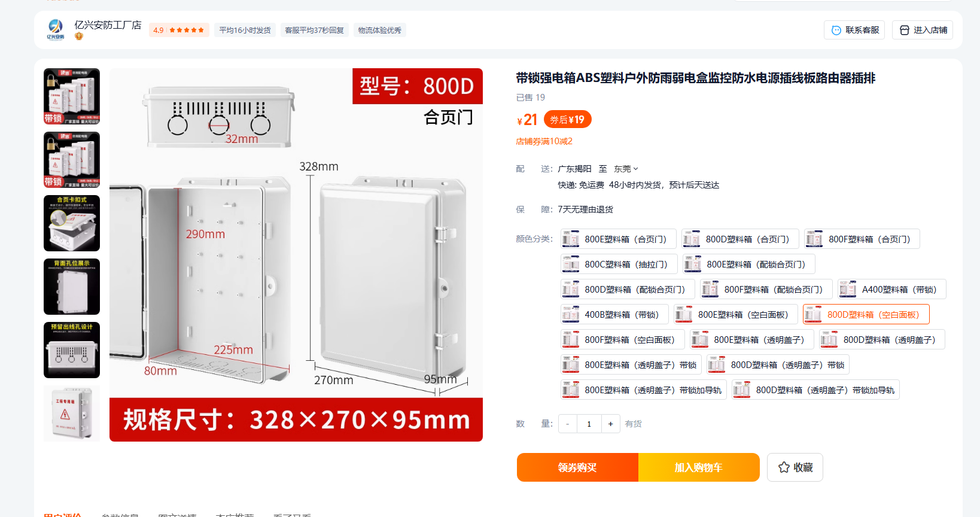This screenshot has width=980, height=517.
Task: Click the 券后¥19 coupon price badge
Action: [x=568, y=120]
